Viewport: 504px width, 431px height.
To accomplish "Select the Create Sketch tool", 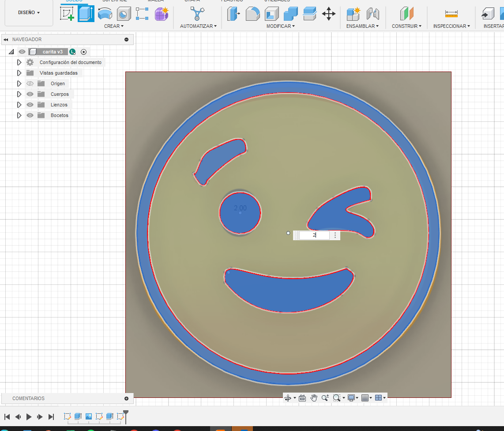I will tap(67, 14).
